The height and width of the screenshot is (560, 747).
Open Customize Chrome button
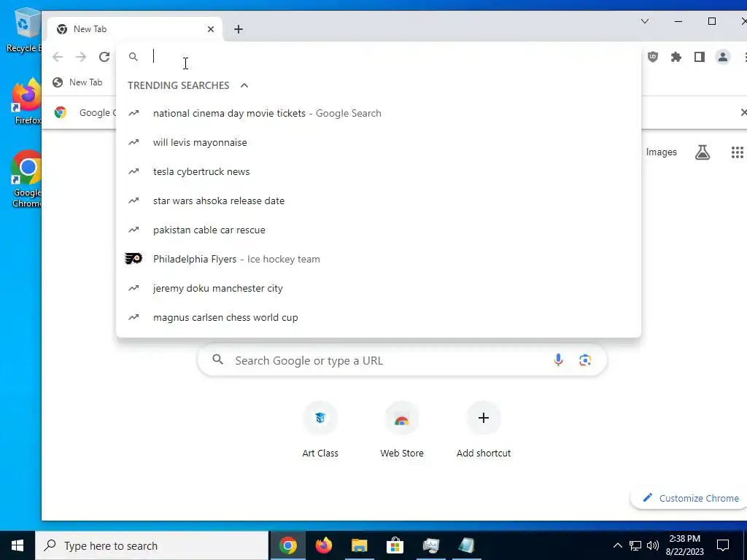pos(690,498)
